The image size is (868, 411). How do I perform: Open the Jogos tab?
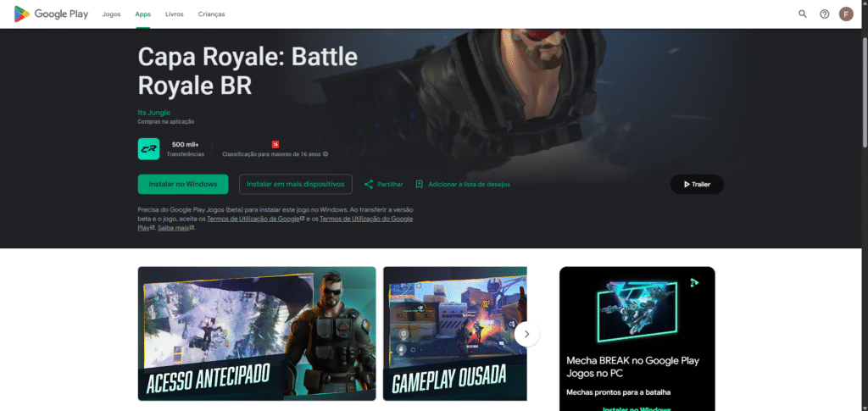111,14
